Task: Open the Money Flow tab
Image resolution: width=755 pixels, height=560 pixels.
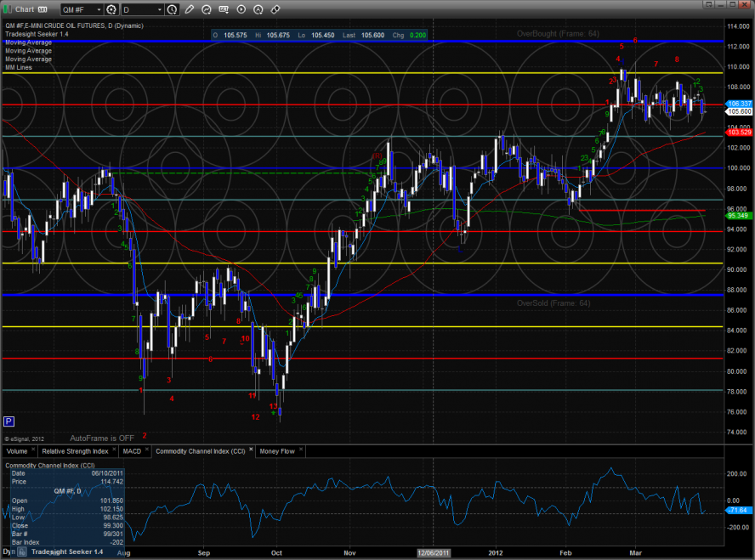Action: (277, 451)
